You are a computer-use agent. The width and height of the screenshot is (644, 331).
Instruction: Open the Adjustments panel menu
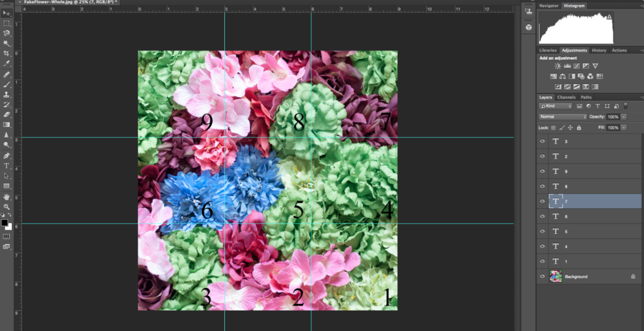pyautogui.click(x=642, y=51)
